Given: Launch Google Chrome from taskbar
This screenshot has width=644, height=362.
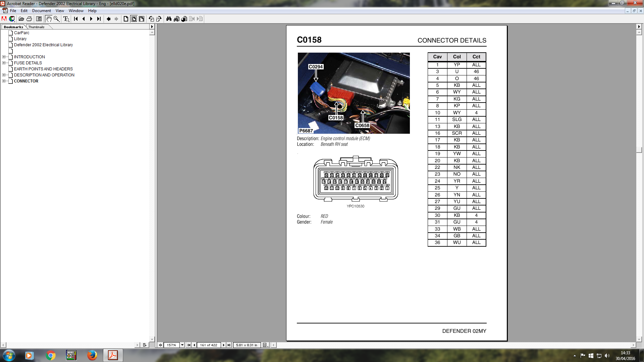Looking at the screenshot, I should pos(51,355).
